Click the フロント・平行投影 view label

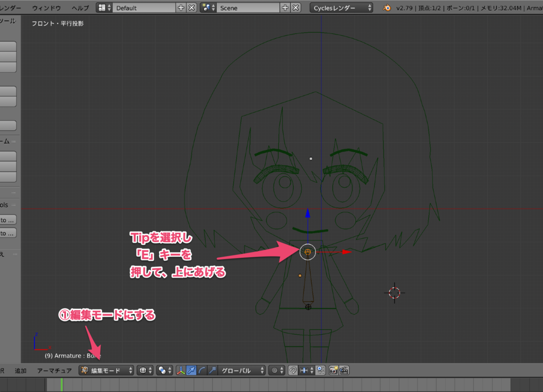57,23
